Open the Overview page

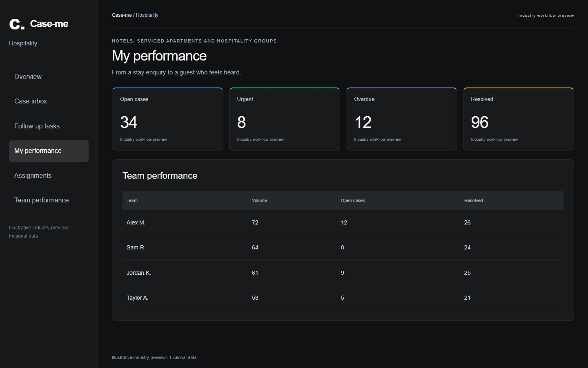pyautogui.click(x=49, y=76)
